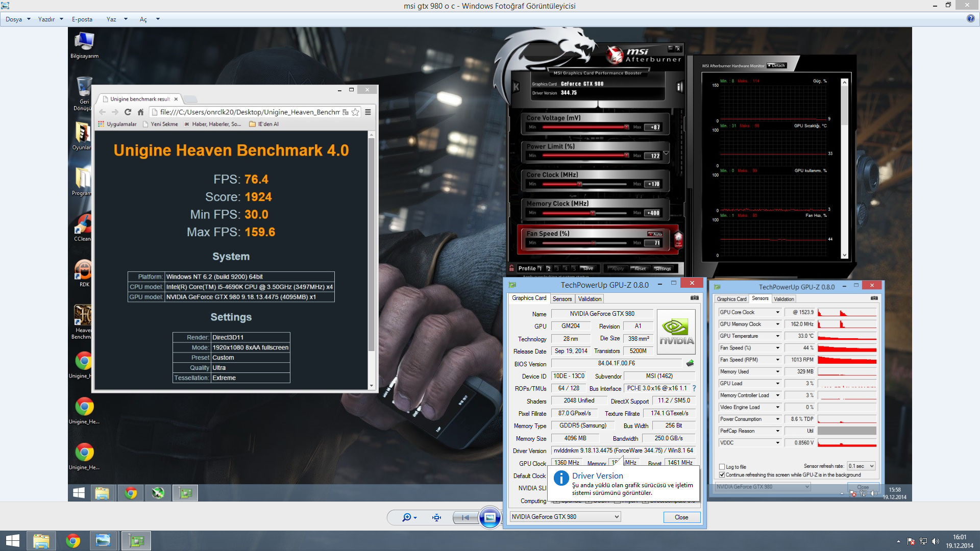This screenshot has width=980, height=551.
Task: Start the Photo Viewer slideshow button
Action: pyautogui.click(x=489, y=517)
